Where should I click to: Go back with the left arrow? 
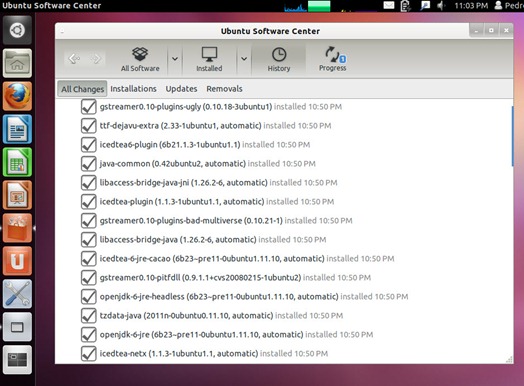(74, 59)
